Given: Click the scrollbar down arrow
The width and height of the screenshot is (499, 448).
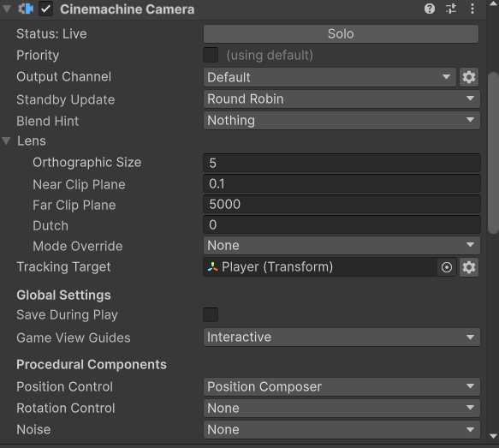Looking at the screenshot, I should click(x=493, y=436).
